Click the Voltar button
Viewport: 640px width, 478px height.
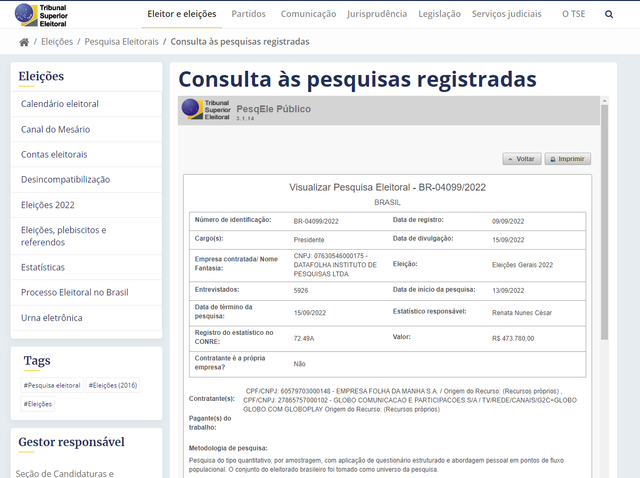(x=522, y=159)
